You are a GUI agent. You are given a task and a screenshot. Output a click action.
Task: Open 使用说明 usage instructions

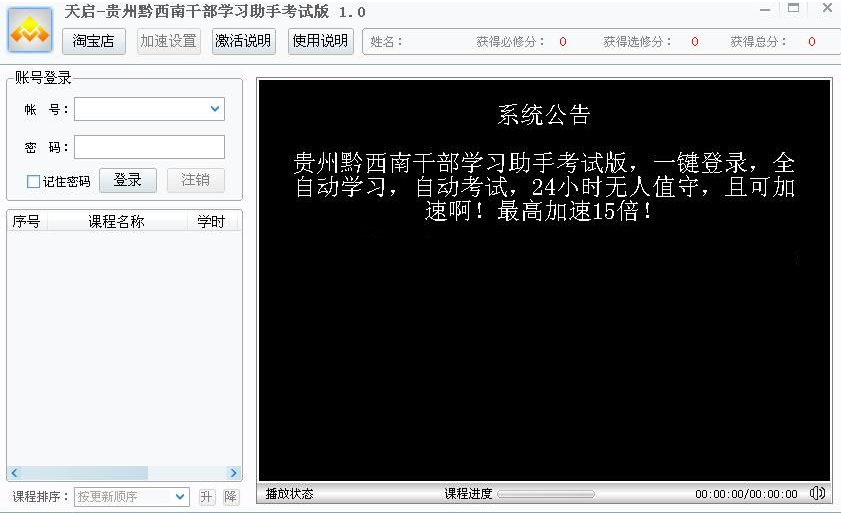tap(321, 41)
